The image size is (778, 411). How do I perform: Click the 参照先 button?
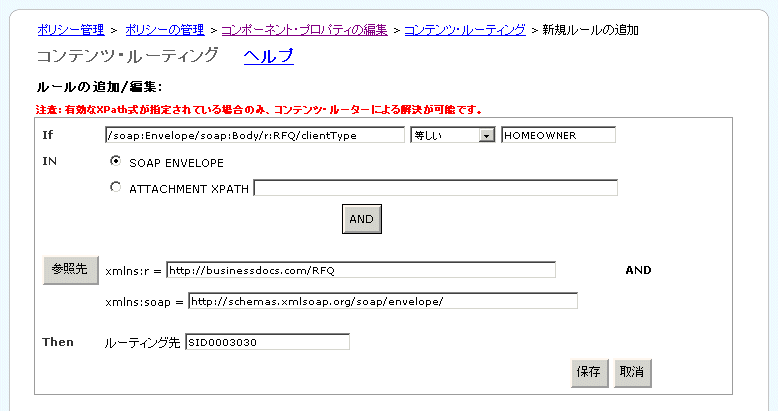pos(70,270)
